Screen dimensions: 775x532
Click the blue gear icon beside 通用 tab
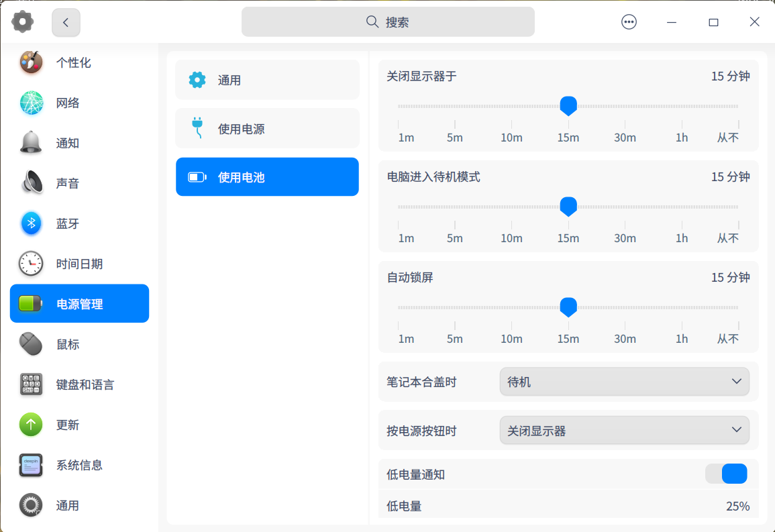pos(197,80)
